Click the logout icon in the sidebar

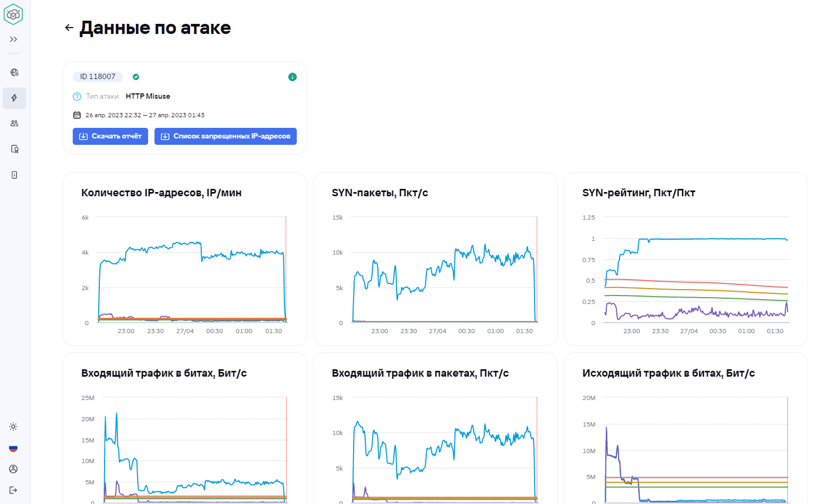click(x=13, y=490)
